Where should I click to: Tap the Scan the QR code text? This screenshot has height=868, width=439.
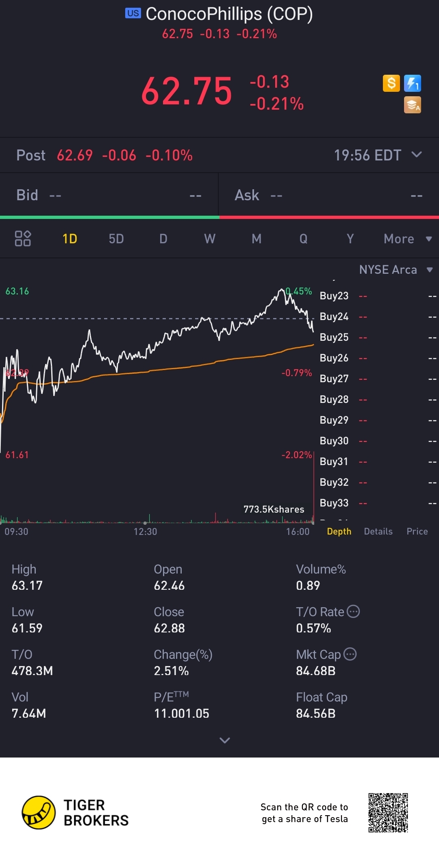(x=304, y=813)
